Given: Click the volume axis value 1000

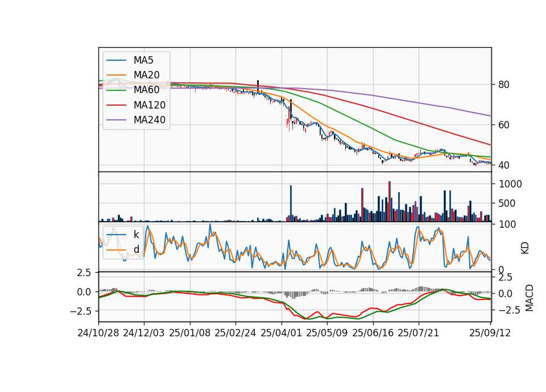Looking at the screenshot, I should [x=510, y=184].
